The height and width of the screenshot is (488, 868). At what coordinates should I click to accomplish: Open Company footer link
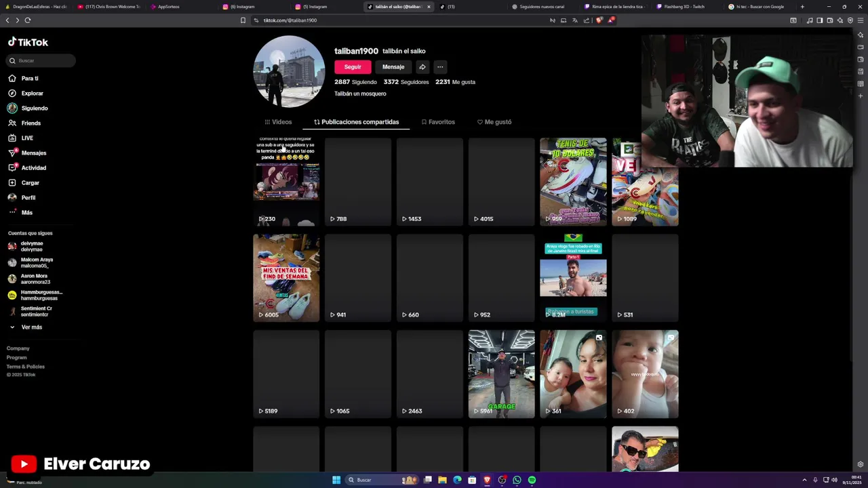[18, 348]
